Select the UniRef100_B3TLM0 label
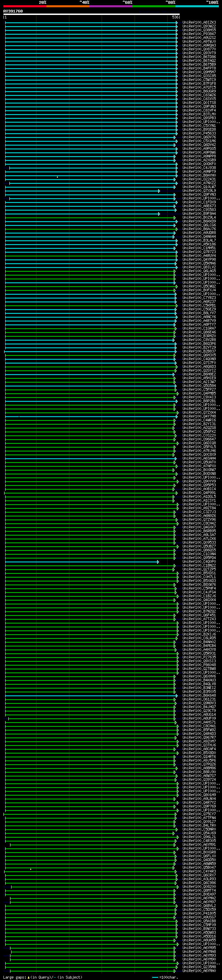The height and width of the screenshot is (980, 222). (x=199, y=114)
